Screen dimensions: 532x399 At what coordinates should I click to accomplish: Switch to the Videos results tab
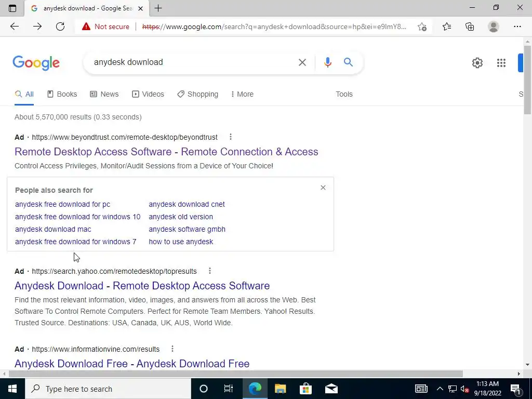[x=148, y=94]
